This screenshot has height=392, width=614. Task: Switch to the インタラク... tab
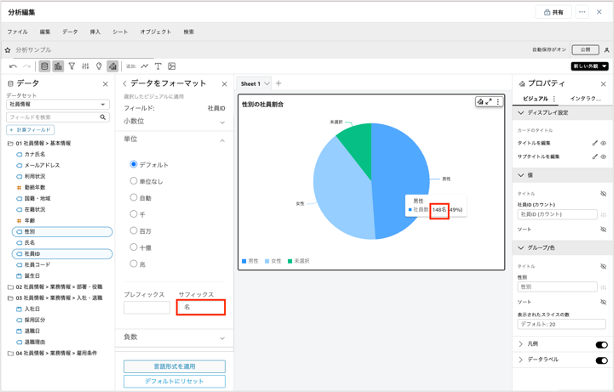585,99
